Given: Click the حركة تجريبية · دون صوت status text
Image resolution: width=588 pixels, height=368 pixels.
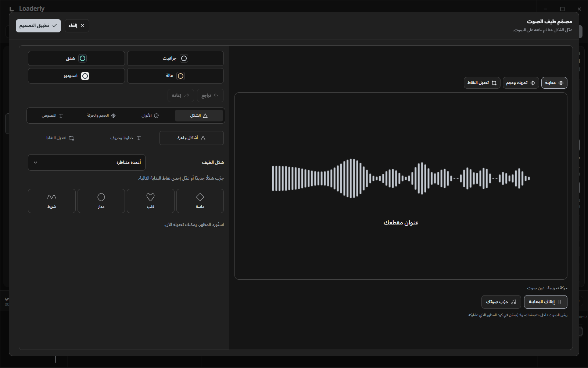Looking at the screenshot, I should tap(547, 288).
